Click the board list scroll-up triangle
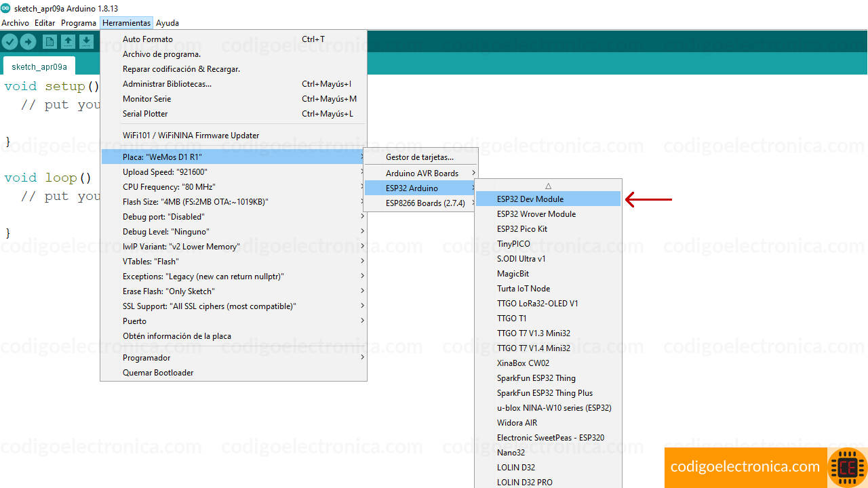 click(x=548, y=186)
